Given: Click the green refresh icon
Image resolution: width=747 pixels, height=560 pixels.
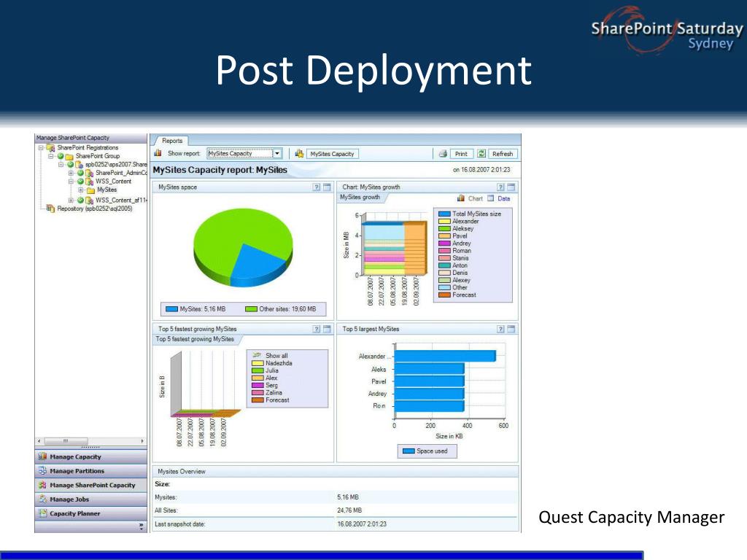Looking at the screenshot, I should click(481, 153).
